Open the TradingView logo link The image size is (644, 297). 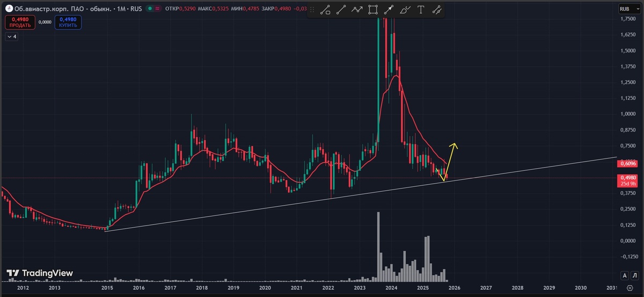(39, 273)
